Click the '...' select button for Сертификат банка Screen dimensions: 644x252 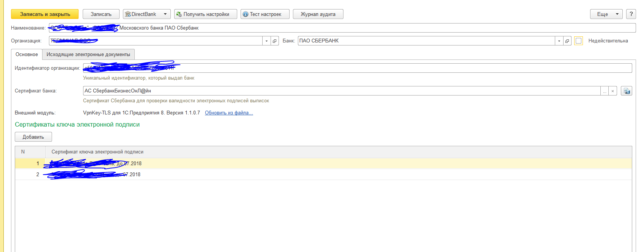pos(605,91)
